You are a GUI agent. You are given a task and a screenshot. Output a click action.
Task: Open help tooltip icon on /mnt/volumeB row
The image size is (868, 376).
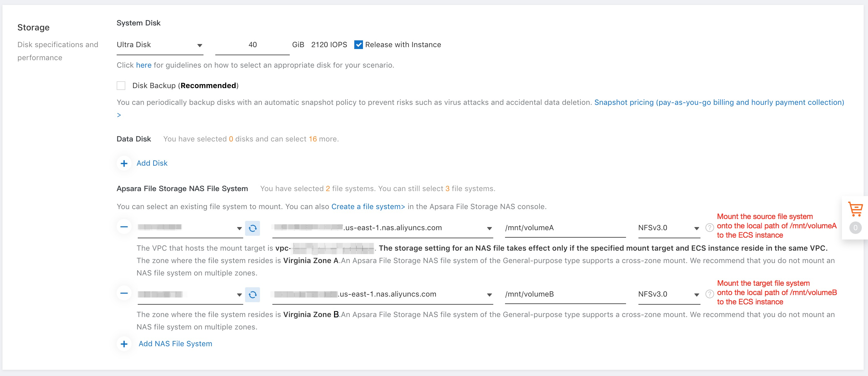(709, 294)
